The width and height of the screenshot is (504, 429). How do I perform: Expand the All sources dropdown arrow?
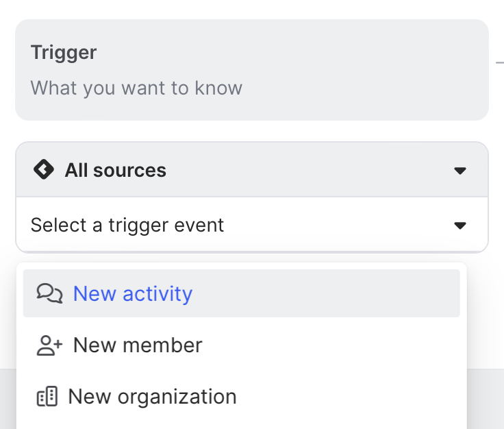[460, 171]
